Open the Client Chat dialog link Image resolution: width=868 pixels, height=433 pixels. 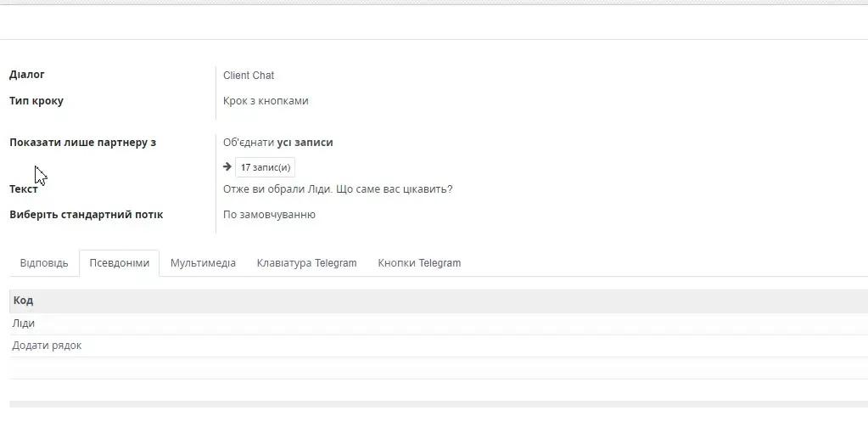[x=249, y=76]
